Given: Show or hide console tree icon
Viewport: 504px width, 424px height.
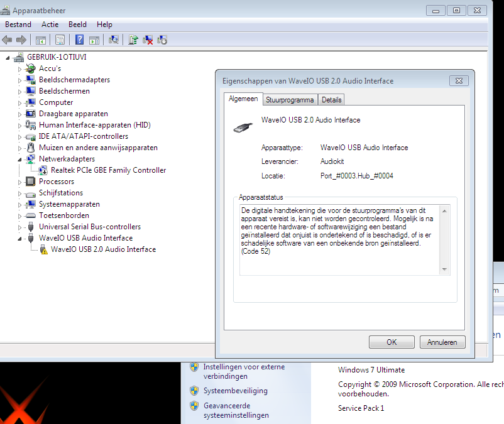Looking at the screenshot, I should tap(40, 40).
